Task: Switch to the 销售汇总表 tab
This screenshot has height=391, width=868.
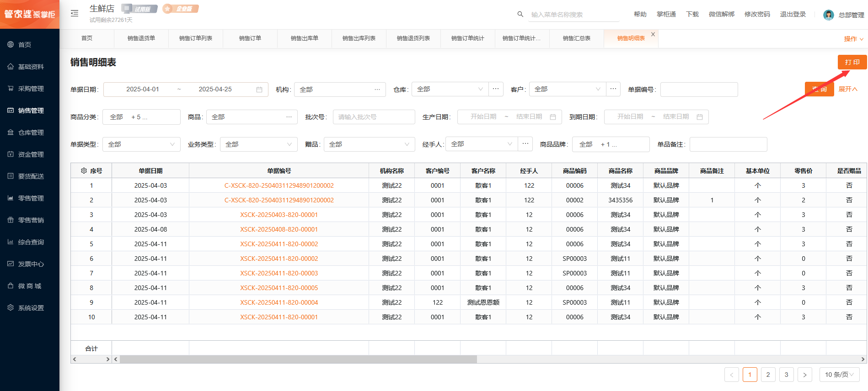Action: pos(576,38)
